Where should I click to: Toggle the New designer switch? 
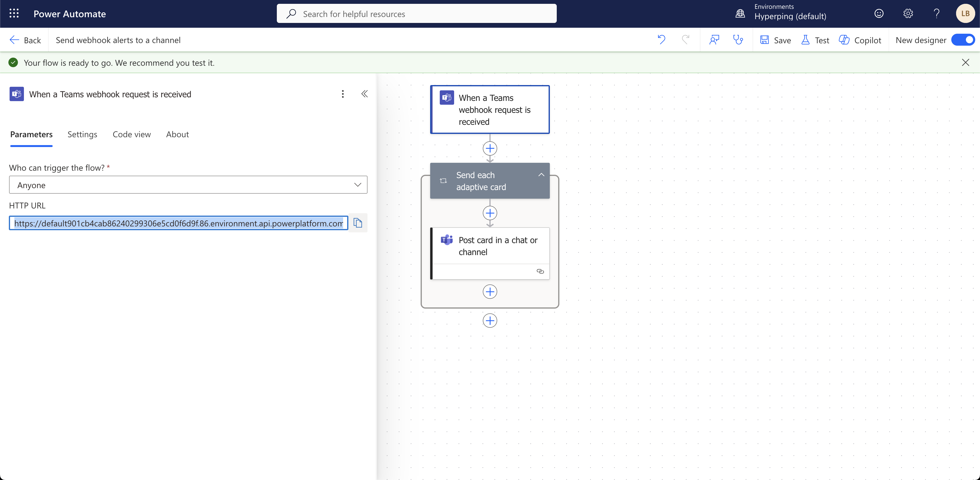pyautogui.click(x=963, y=40)
